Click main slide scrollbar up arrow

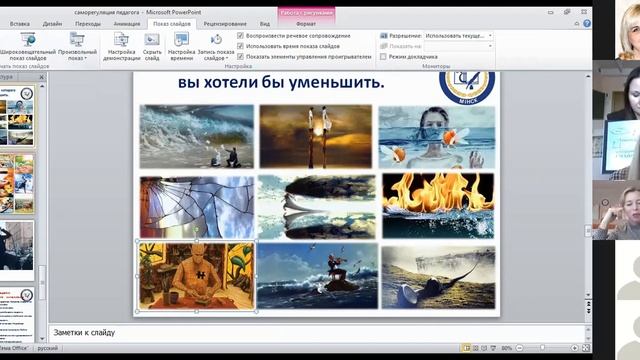point(588,76)
